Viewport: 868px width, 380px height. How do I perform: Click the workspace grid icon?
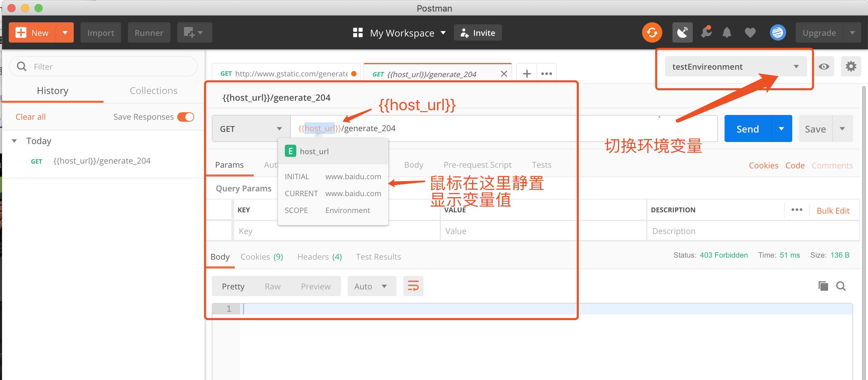tap(358, 32)
